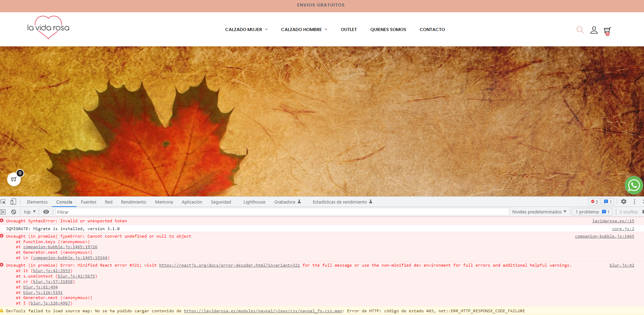This screenshot has height=315, width=644.
Task: Start a WhatsApp chat via the green bubble
Action: [x=634, y=185]
